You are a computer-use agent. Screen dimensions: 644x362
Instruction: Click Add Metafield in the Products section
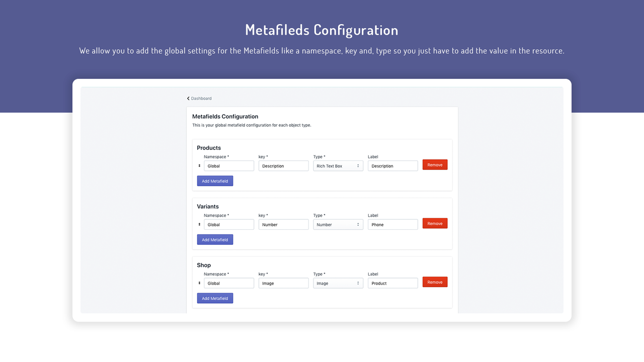click(x=215, y=180)
